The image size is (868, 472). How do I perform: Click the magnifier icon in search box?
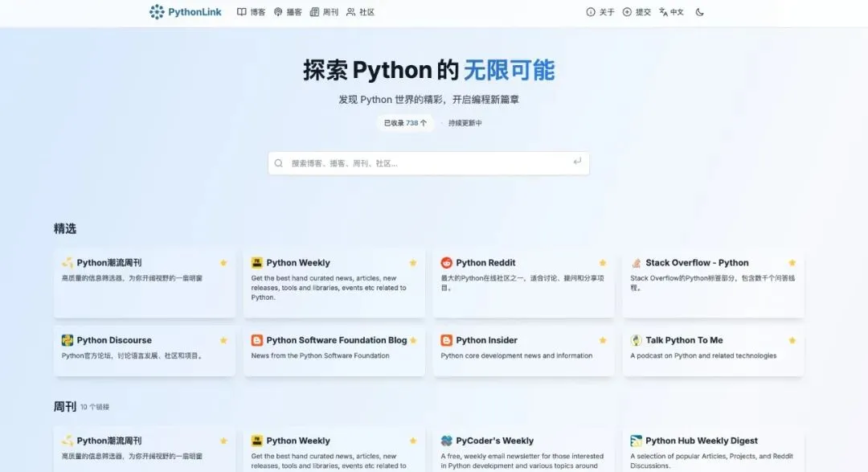pos(278,163)
